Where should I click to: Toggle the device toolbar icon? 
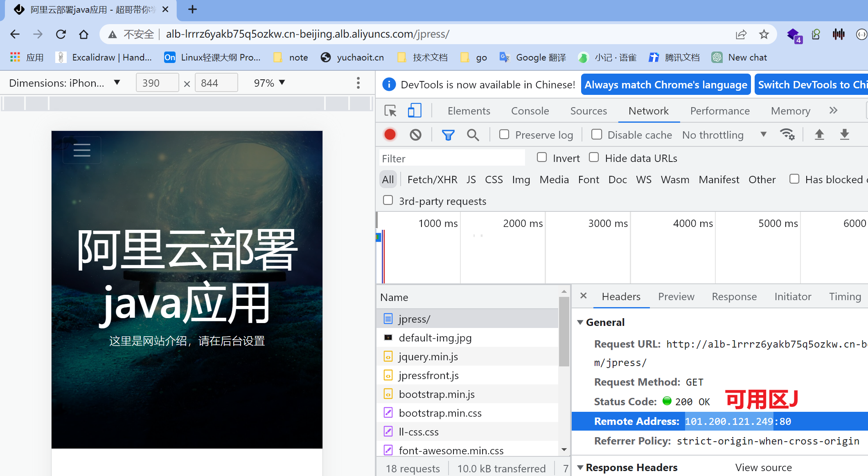(414, 111)
